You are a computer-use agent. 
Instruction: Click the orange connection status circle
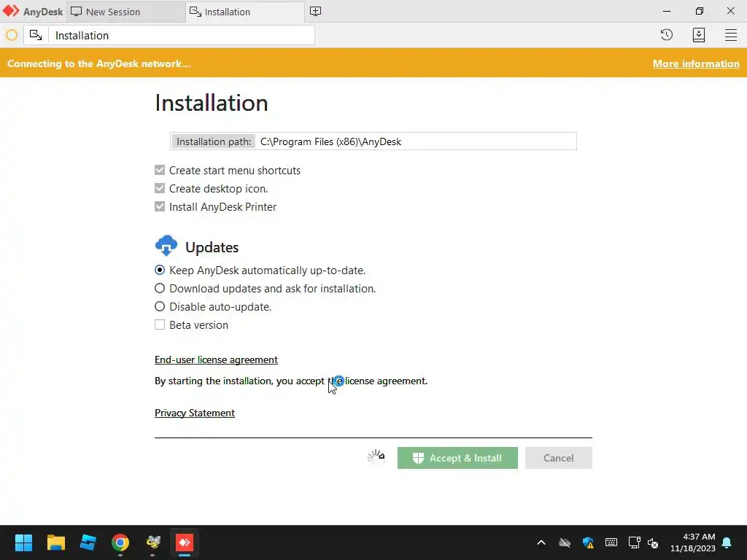(12, 35)
